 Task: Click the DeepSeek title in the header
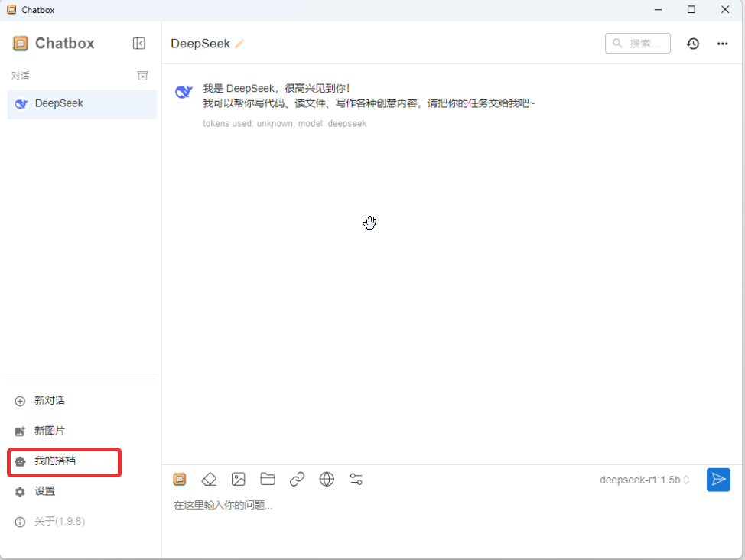click(200, 44)
